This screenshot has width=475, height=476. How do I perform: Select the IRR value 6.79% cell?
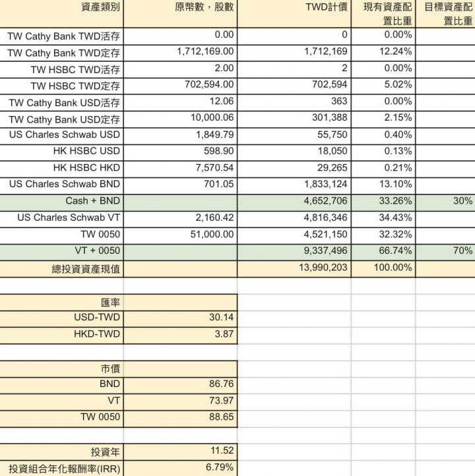coord(180,468)
